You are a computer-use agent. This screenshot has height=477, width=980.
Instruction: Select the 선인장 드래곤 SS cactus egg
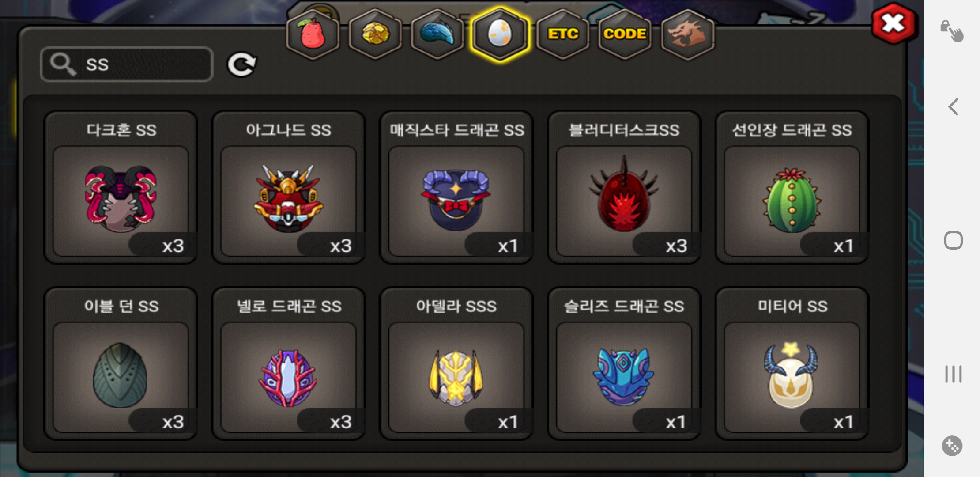(x=792, y=188)
